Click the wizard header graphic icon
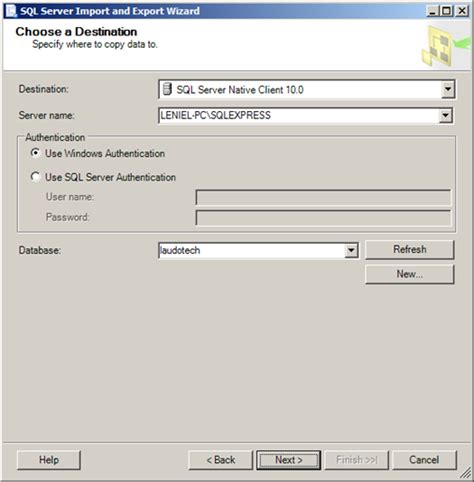This screenshot has height=482, width=474. [446, 45]
